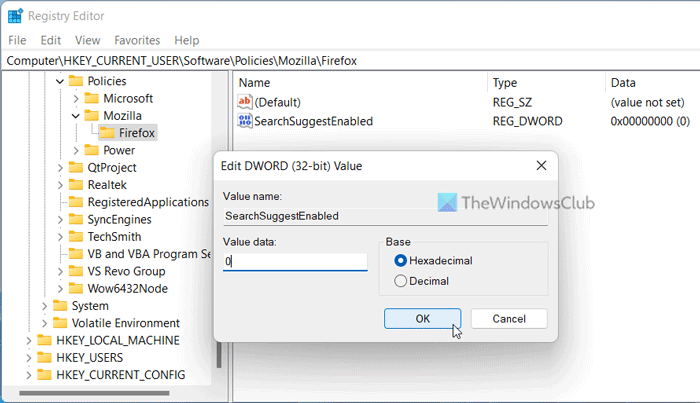Expand the TechSmith tree node
Screen dimensions: 700x403
(x=60, y=237)
